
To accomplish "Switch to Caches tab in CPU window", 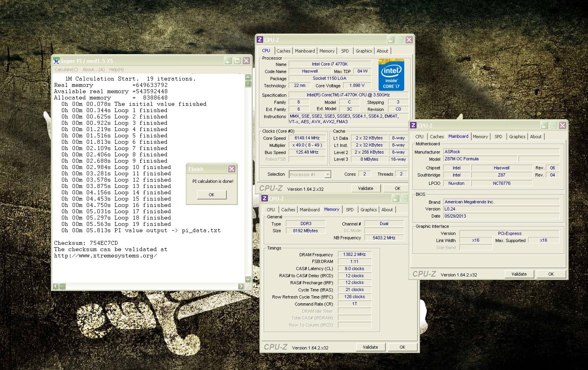I will 283,51.
